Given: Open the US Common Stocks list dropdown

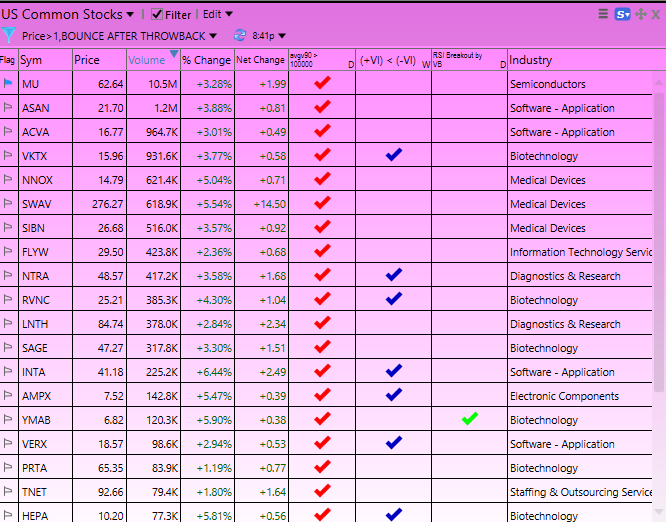Looking at the screenshot, I should (x=68, y=14).
